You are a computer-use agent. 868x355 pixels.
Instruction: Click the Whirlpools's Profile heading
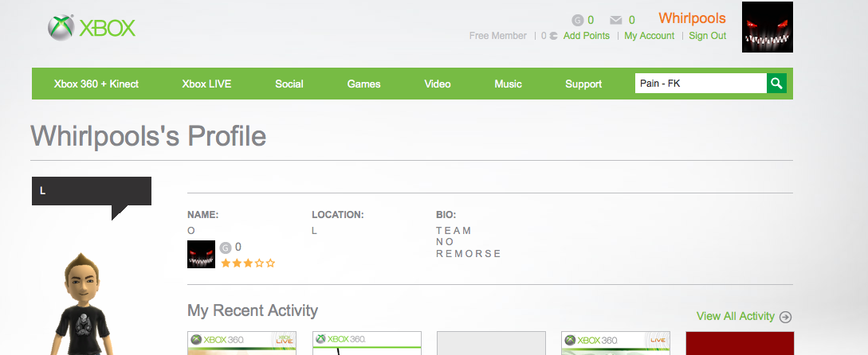(148, 136)
